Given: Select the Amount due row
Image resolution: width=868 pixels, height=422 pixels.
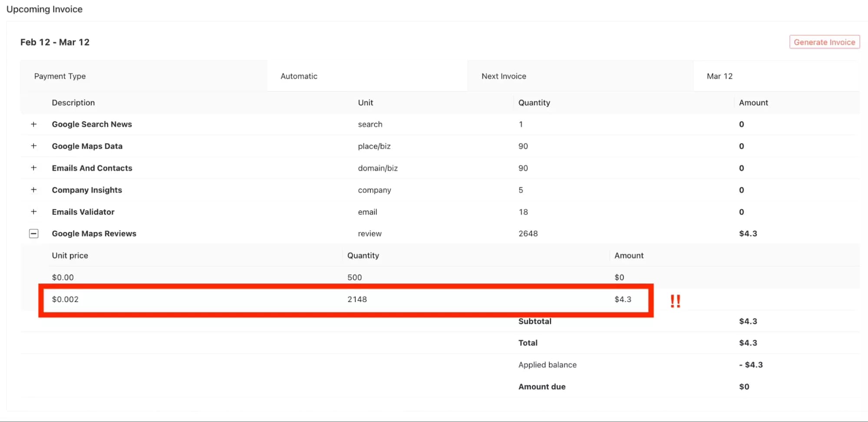Looking at the screenshot, I should [x=541, y=386].
